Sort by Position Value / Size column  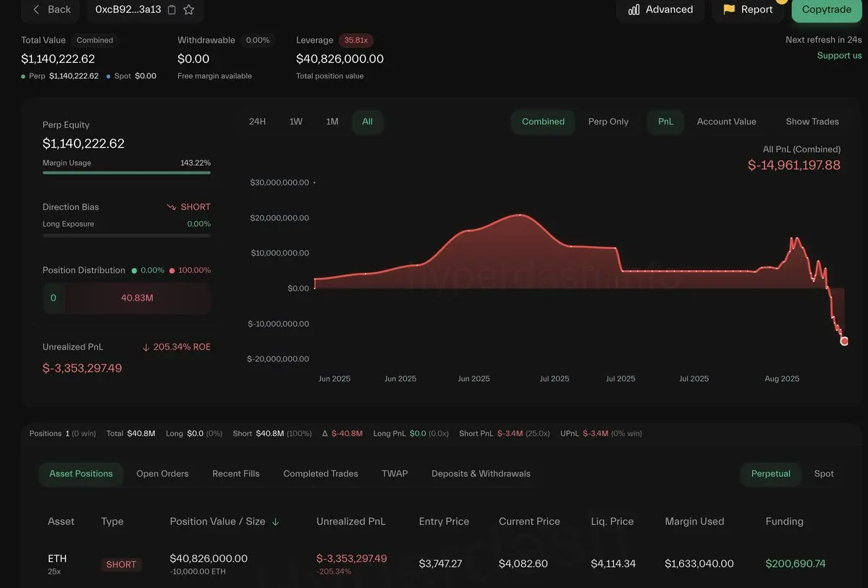(218, 521)
